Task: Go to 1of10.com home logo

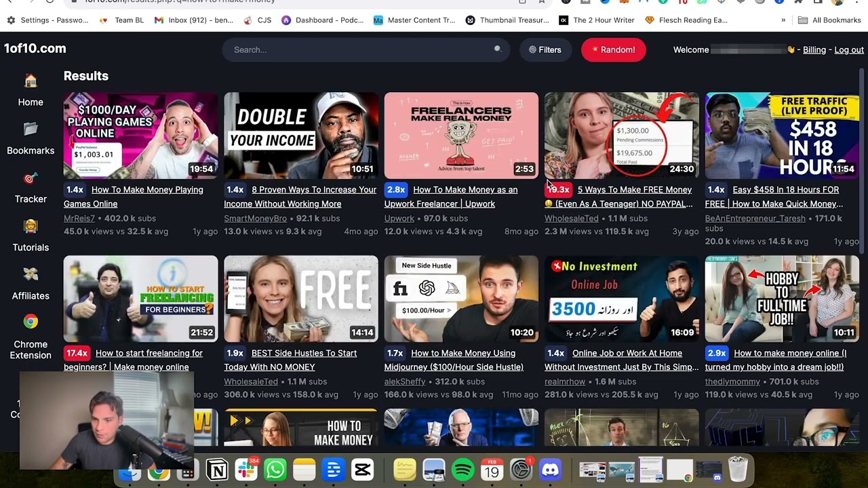Action: pyautogui.click(x=35, y=48)
